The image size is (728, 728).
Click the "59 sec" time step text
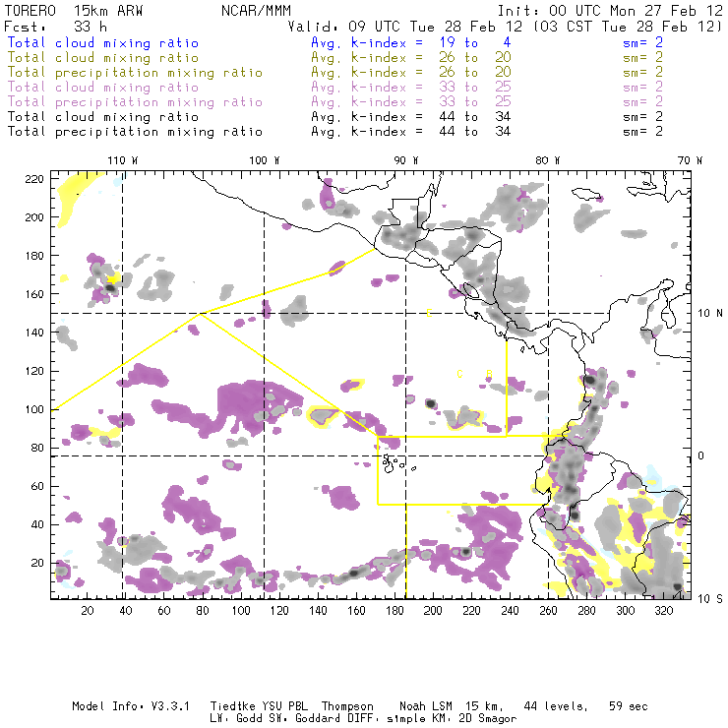pyautogui.click(x=629, y=706)
